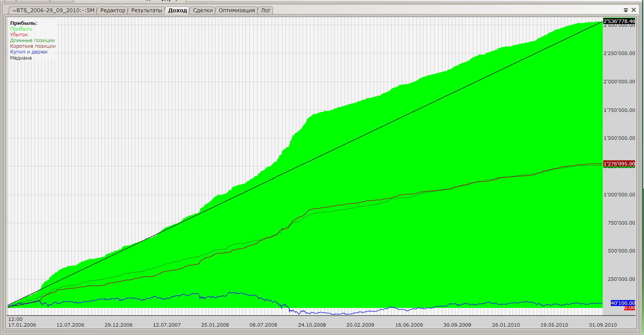Click the blue 40'100.00 value label
This screenshot has height=335, width=644.
[x=623, y=303]
